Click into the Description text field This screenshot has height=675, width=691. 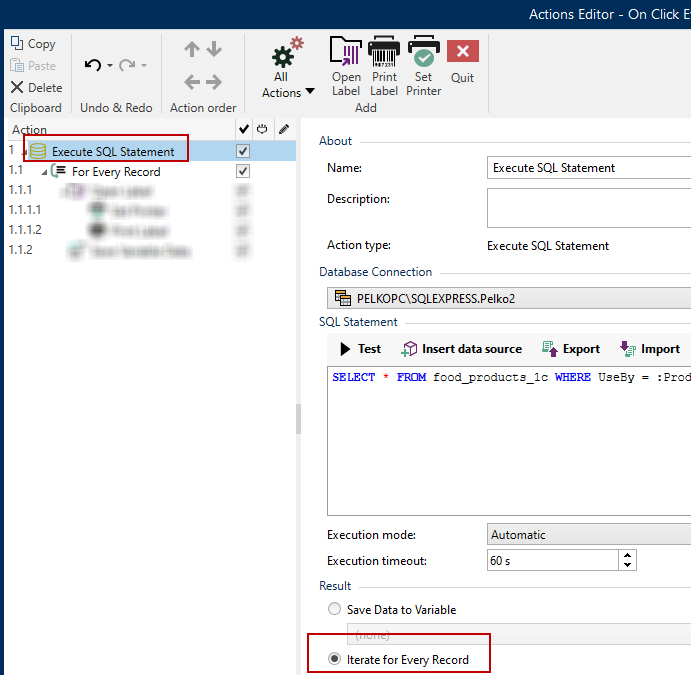pyautogui.click(x=588, y=208)
